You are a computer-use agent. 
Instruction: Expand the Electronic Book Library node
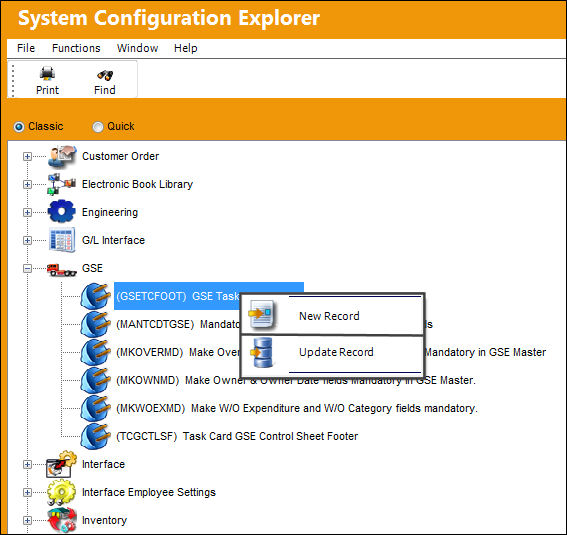click(27, 184)
